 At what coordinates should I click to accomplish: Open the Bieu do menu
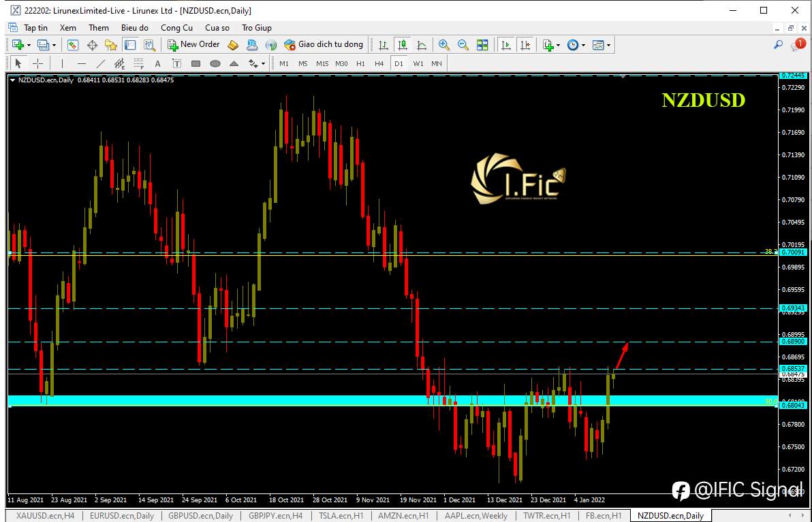(x=135, y=28)
